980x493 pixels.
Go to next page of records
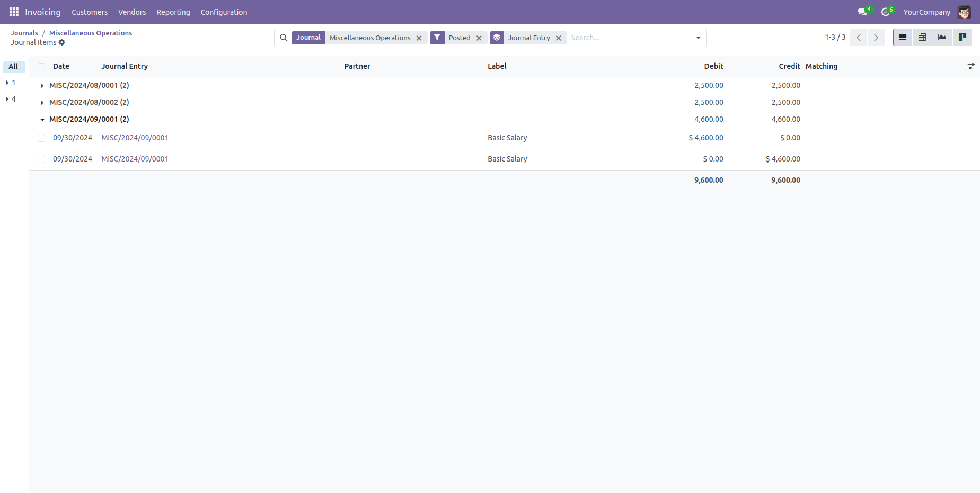(876, 38)
